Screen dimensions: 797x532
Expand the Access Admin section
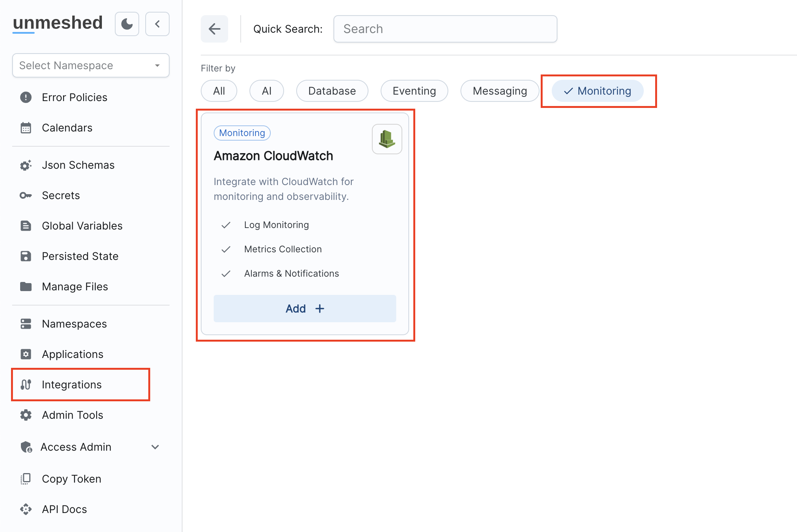[x=155, y=447]
